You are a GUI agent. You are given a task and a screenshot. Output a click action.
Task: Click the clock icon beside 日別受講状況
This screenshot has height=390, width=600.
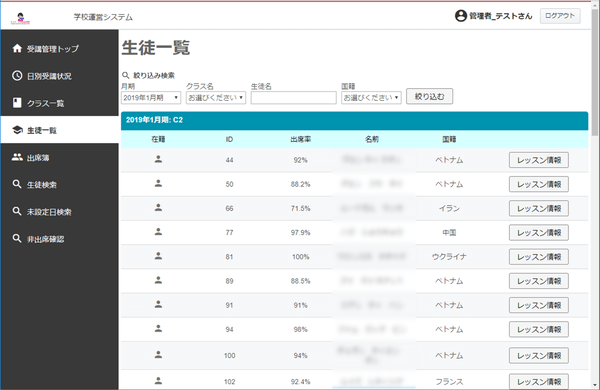[17, 76]
